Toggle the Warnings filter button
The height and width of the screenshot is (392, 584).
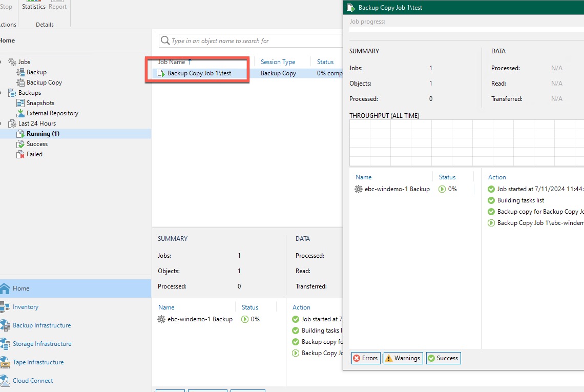click(x=403, y=358)
